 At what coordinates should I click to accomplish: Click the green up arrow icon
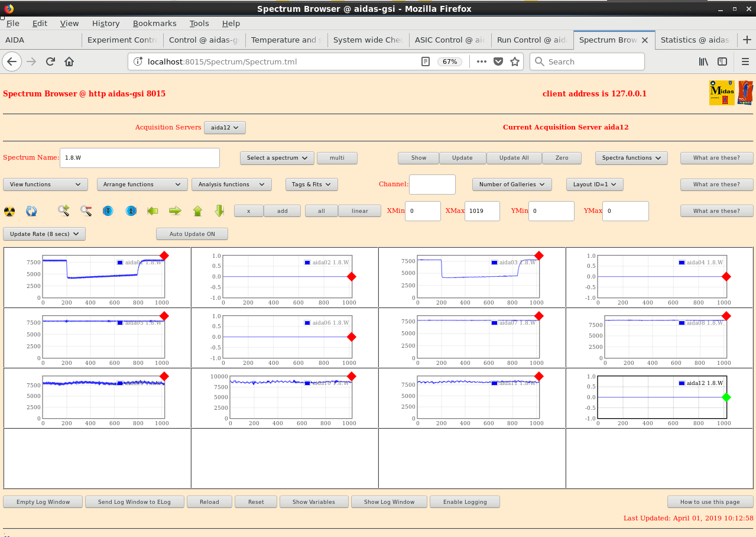click(197, 211)
